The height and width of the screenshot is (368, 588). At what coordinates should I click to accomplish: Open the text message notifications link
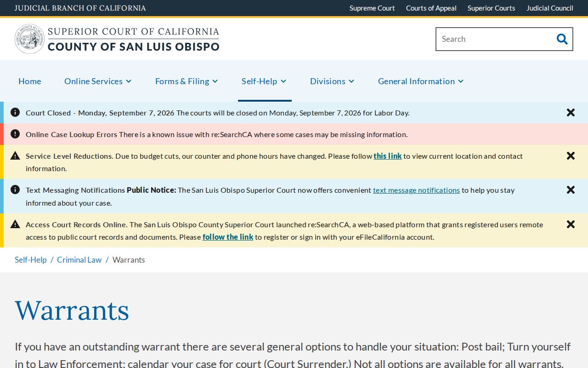[x=416, y=190]
